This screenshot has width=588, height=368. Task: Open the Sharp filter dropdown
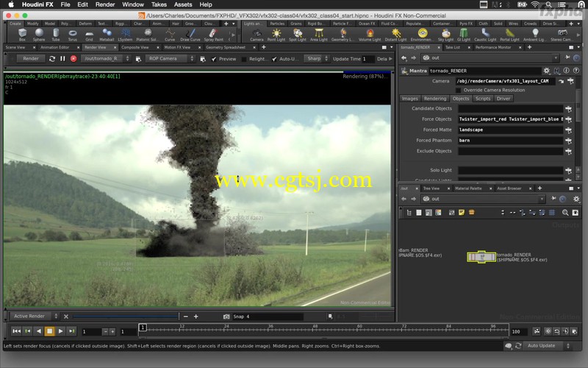317,59
